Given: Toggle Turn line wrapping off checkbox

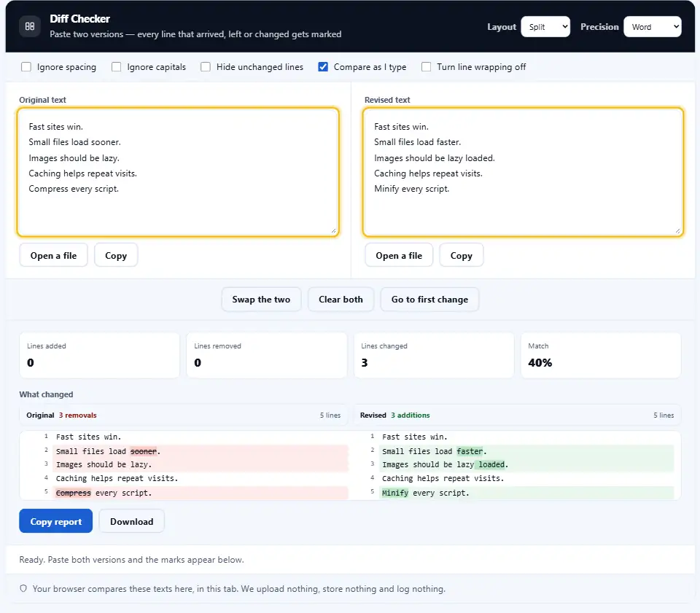Looking at the screenshot, I should [x=427, y=67].
